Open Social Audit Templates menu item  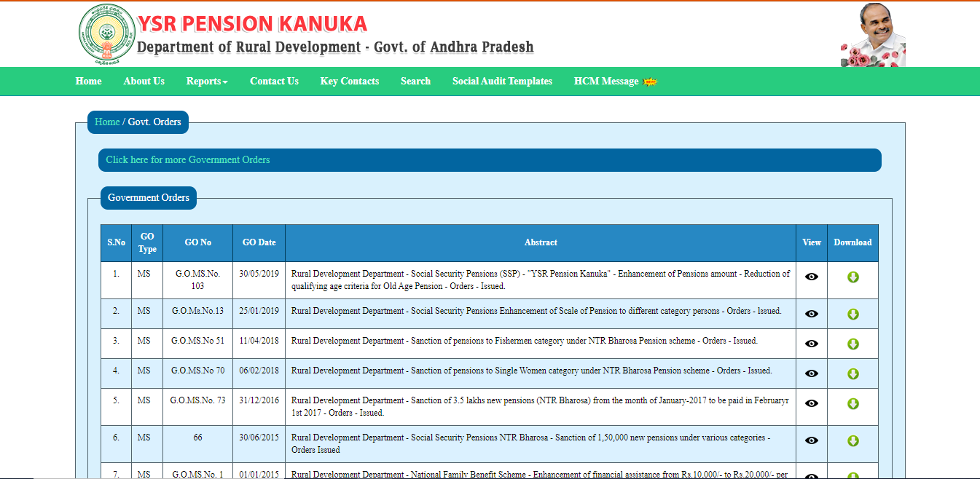pyautogui.click(x=502, y=82)
